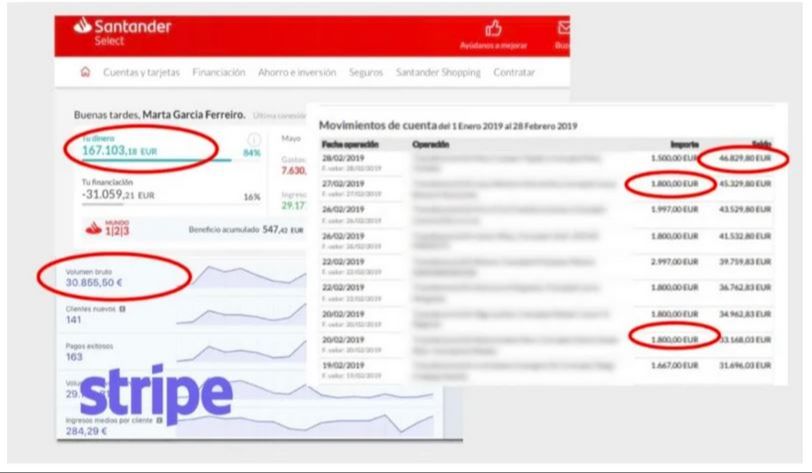This screenshot has width=812, height=473.
Task: Click the 46.829,80 EUR balance
Action: (745, 158)
